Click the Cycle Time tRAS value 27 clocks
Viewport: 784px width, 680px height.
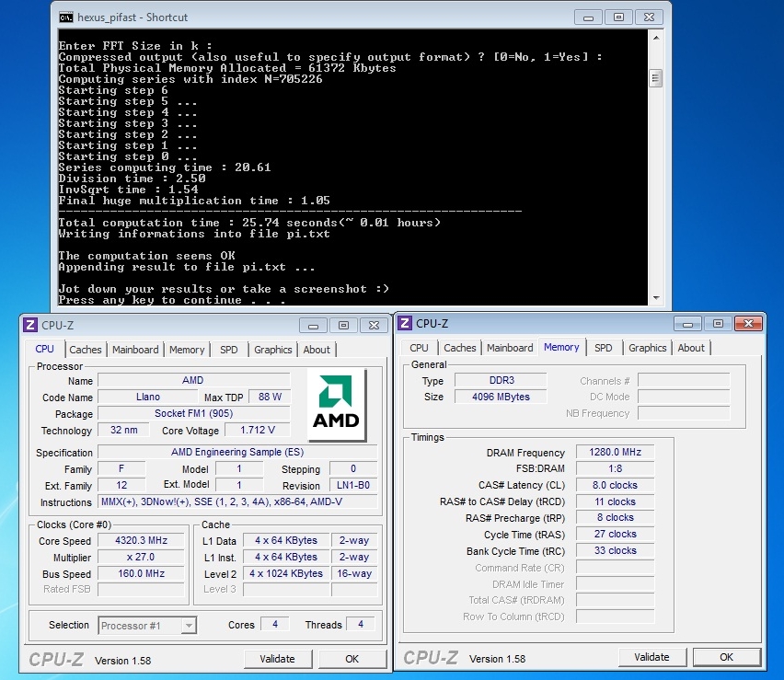(x=615, y=534)
